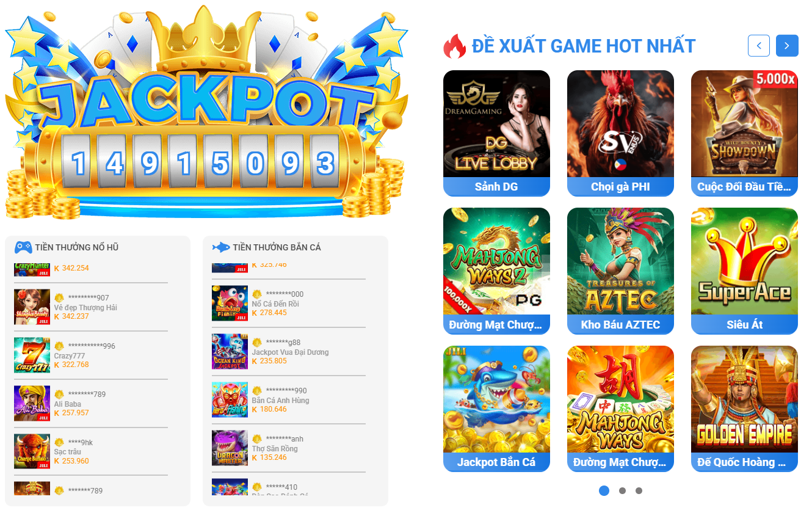Click the previous arrow in hot games
Screen dimensions: 812x513
point(759,46)
